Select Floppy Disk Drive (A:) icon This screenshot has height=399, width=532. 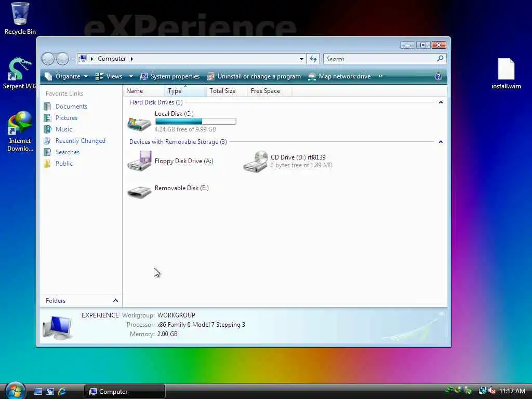(139, 161)
